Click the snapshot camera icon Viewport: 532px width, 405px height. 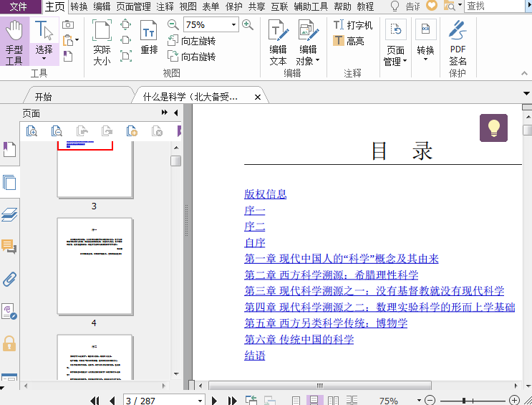[68, 24]
